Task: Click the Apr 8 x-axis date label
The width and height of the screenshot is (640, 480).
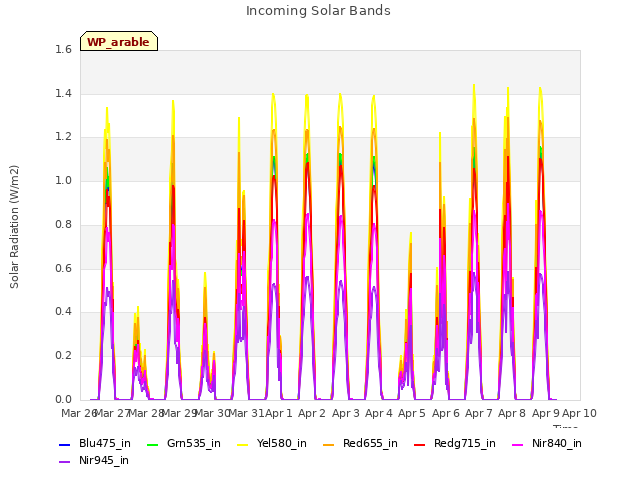Action: pos(512,413)
